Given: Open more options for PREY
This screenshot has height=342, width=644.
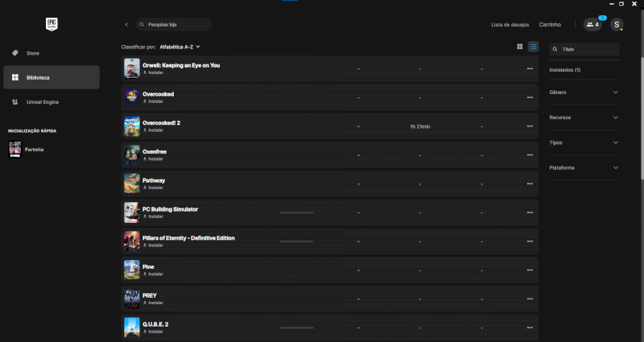Looking at the screenshot, I should (530, 299).
